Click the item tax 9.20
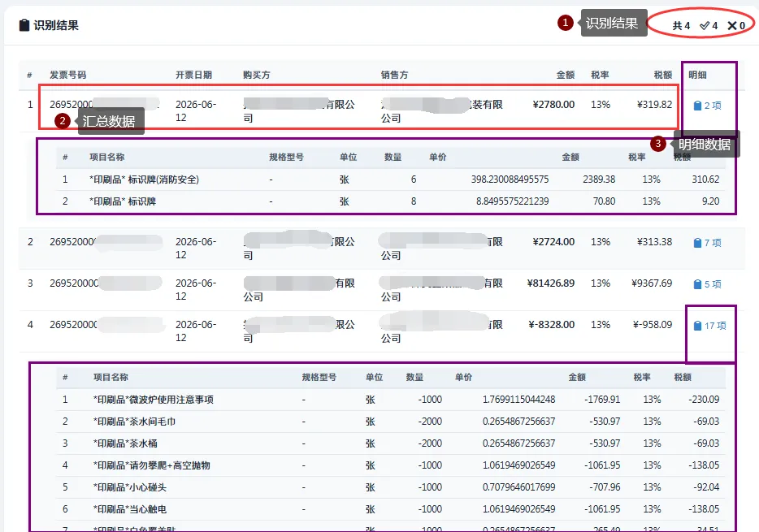Screen dimensions: 759x532 711,201
